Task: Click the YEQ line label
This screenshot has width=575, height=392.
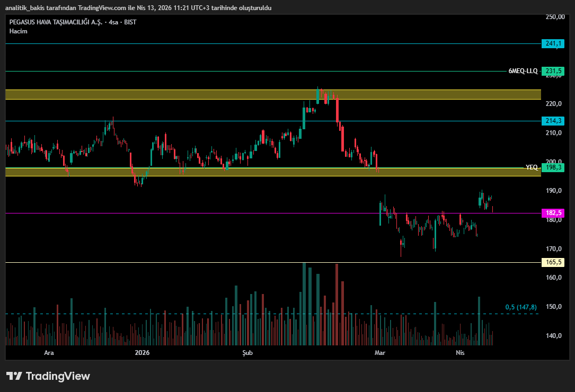Action: (532, 167)
